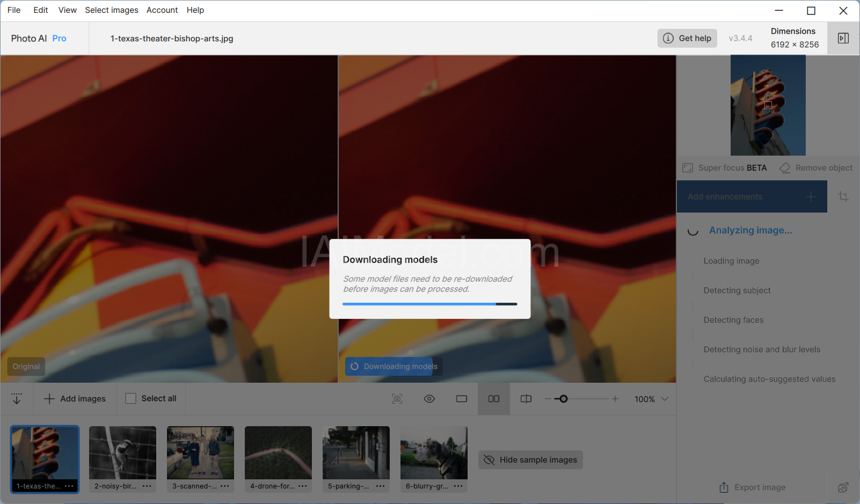Open options menu for 4-drone-for image
The height and width of the screenshot is (504, 860).
pos(303,486)
